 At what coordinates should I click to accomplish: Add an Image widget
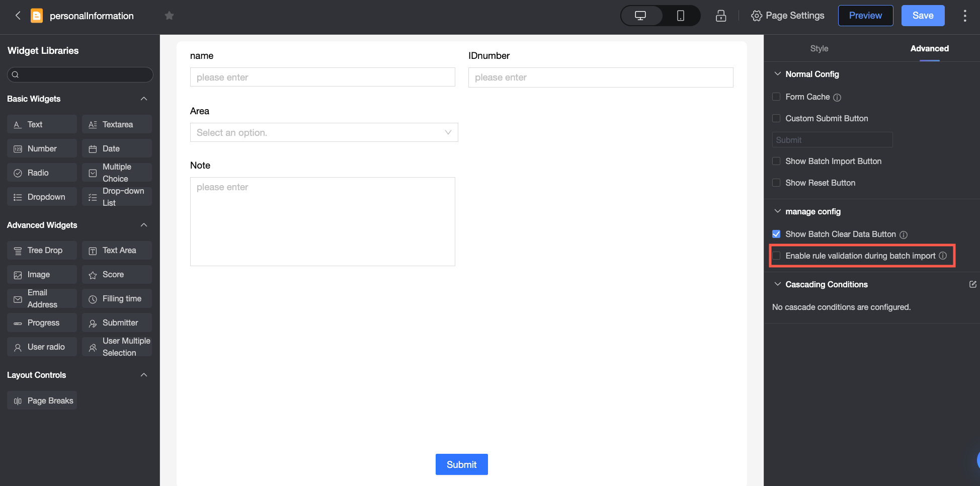[42, 274]
